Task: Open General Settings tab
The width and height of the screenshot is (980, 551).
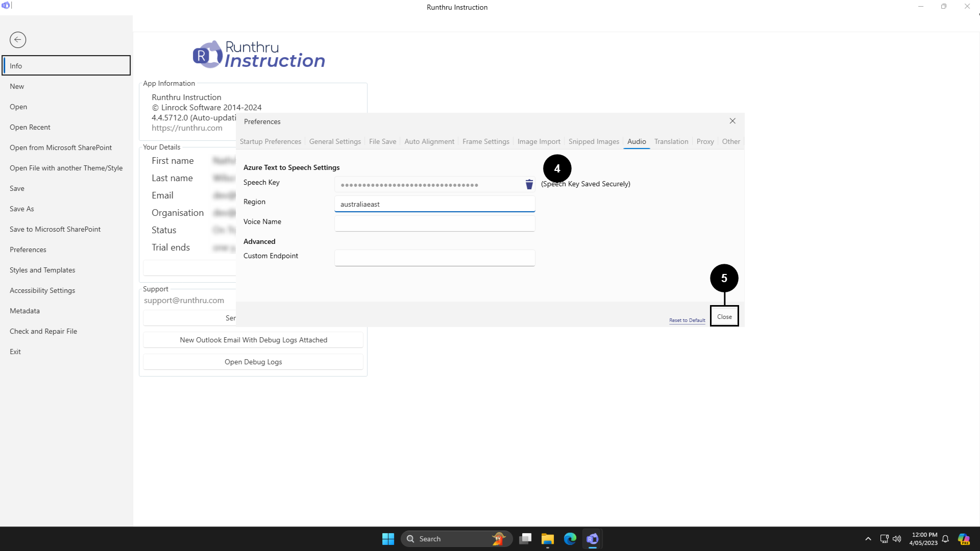Action: pyautogui.click(x=335, y=141)
